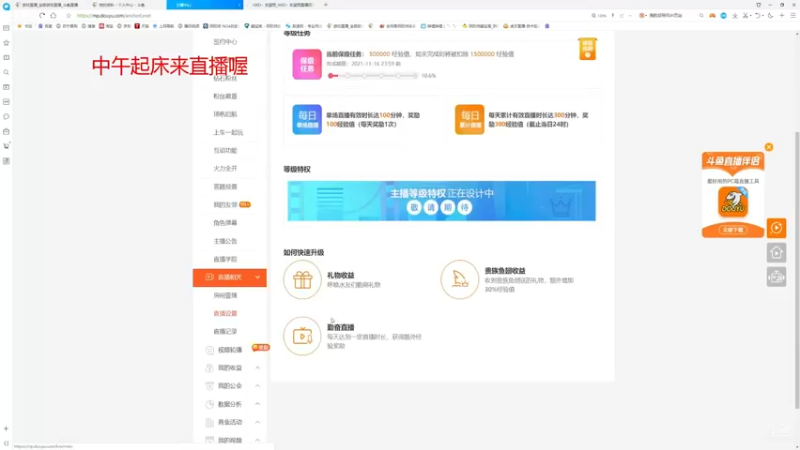Click the orange 每日 cumulative-stream task icon

tap(469, 119)
